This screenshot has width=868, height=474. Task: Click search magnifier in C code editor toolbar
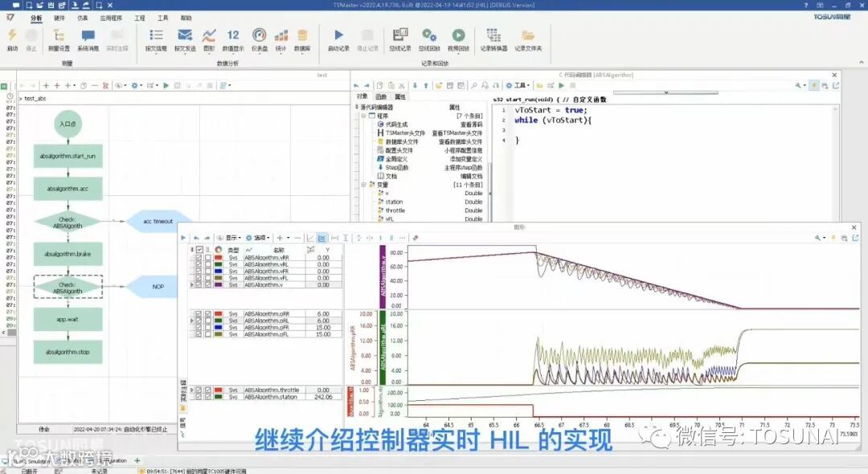coord(474,86)
